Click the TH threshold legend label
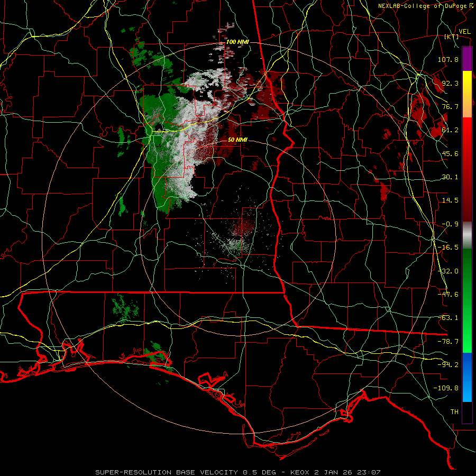The image size is (476, 476). pyautogui.click(x=454, y=412)
